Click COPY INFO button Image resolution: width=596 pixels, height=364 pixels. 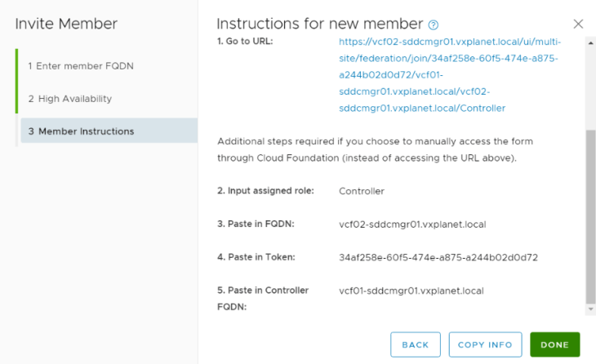tap(485, 344)
